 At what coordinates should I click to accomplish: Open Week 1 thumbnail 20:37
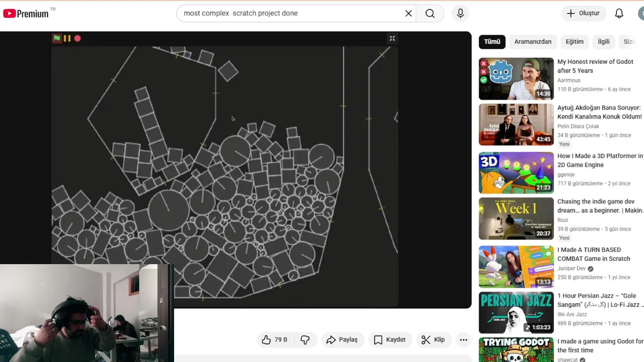pos(516,219)
